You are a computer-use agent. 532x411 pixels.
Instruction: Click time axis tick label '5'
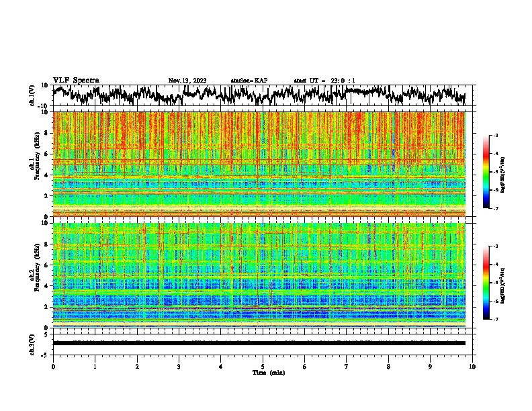[263, 367]
